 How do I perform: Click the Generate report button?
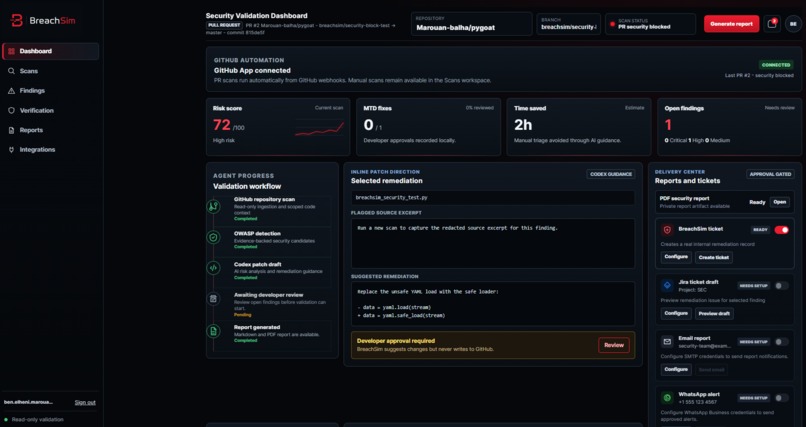point(731,24)
